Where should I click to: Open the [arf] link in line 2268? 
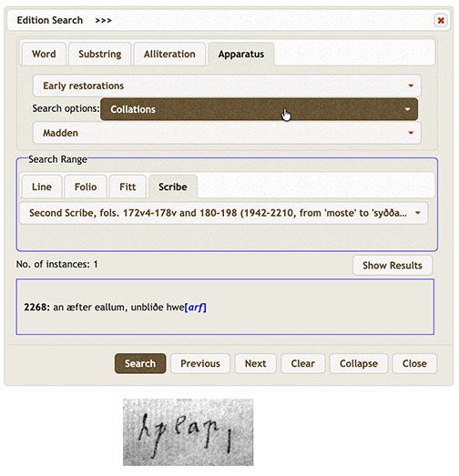coord(195,308)
